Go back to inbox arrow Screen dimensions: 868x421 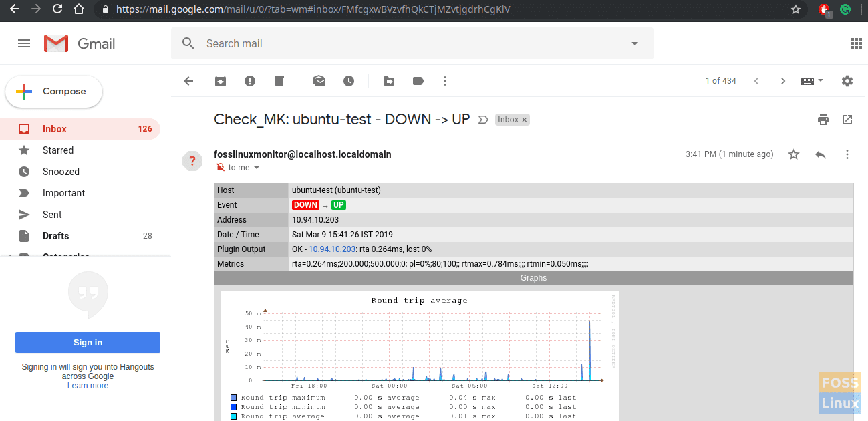(188, 81)
